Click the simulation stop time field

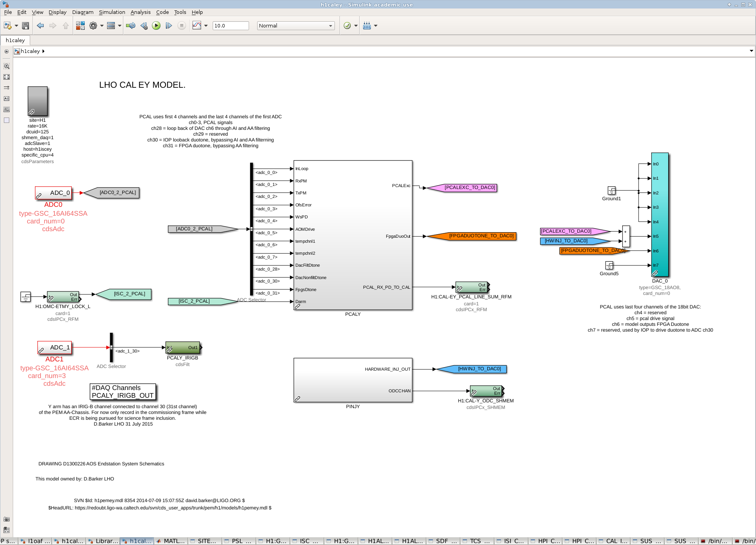230,26
